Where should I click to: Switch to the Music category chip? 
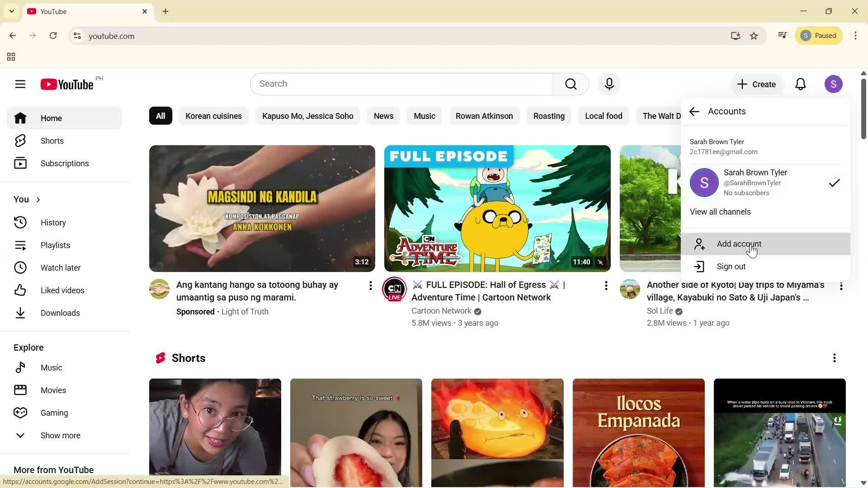pyautogui.click(x=424, y=116)
